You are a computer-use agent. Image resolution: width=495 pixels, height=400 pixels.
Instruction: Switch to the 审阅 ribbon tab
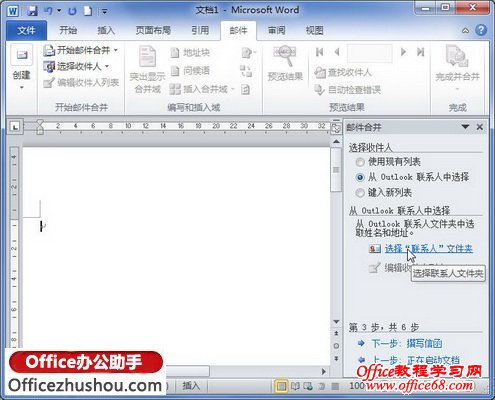coord(276,31)
